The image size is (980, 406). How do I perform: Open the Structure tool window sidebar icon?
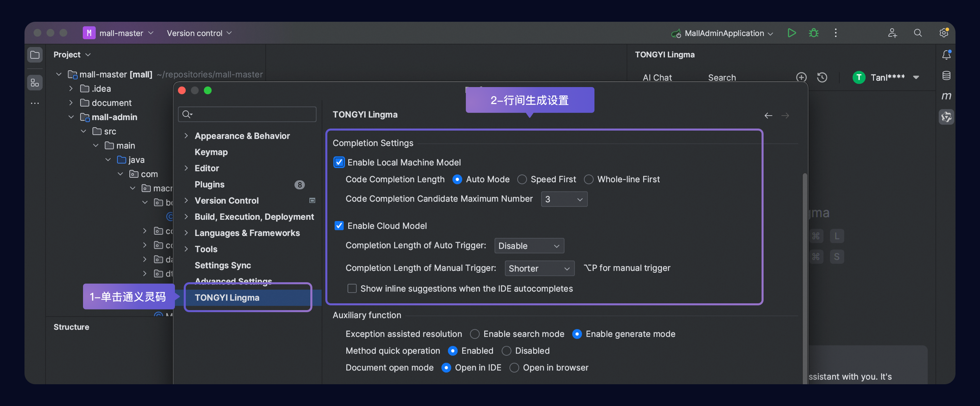(x=35, y=83)
